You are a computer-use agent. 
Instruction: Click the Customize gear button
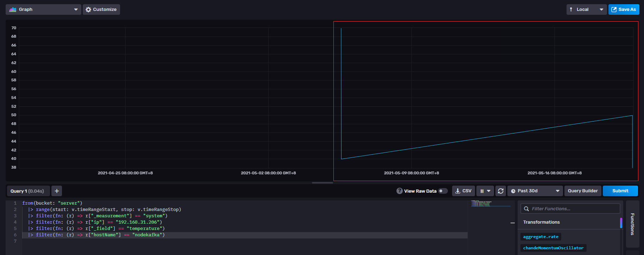pyautogui.click(x=101, y=10)
